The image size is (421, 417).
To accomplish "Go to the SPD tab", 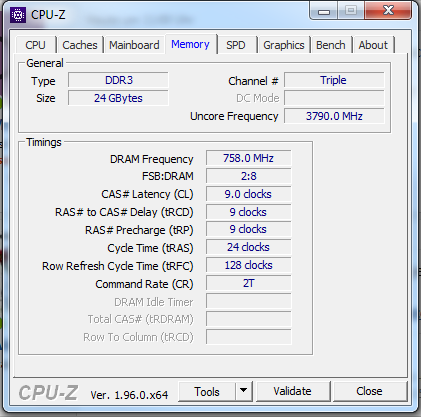I will pos(236,45).
